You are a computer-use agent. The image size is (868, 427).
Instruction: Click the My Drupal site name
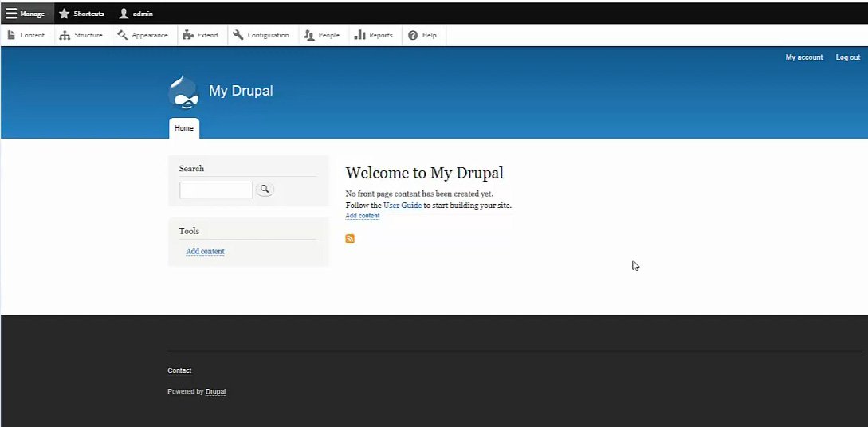click(241, 91)
